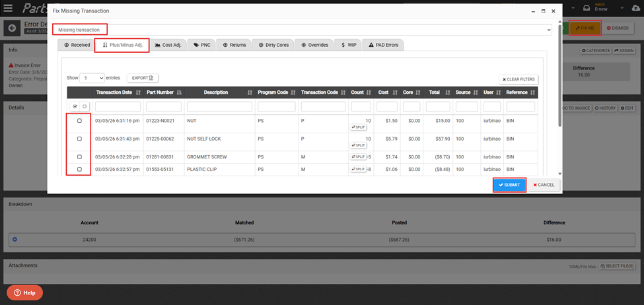Split the GROMMET SCREW row
Viewport: 644px width, 305px height.
click(358, 157)
